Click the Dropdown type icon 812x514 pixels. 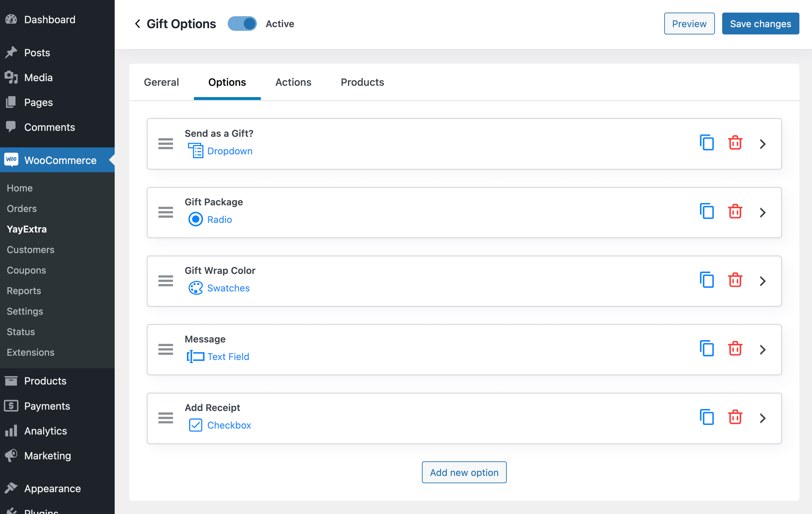[x=196, y=151]
